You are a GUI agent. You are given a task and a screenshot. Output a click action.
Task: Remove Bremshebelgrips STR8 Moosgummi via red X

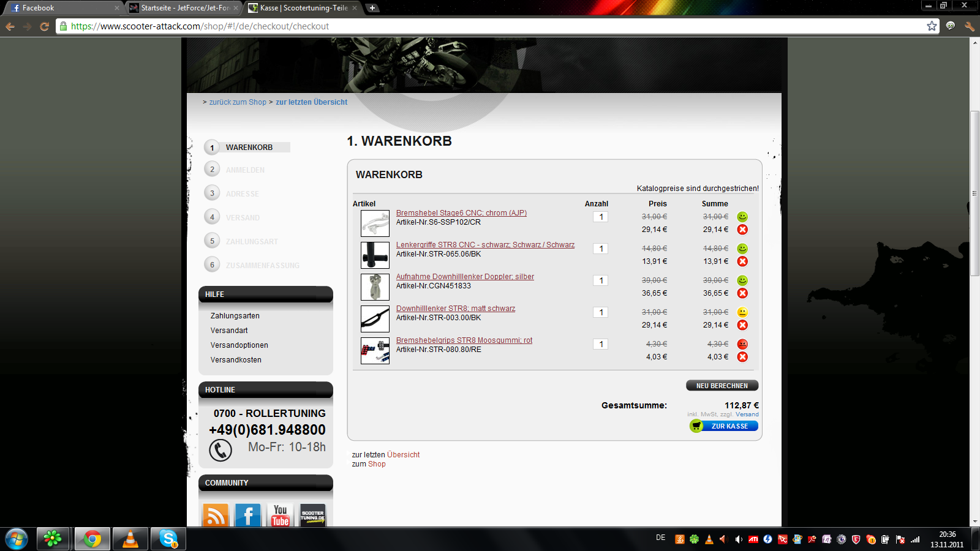pyautogui.click(x=742, y=357)
